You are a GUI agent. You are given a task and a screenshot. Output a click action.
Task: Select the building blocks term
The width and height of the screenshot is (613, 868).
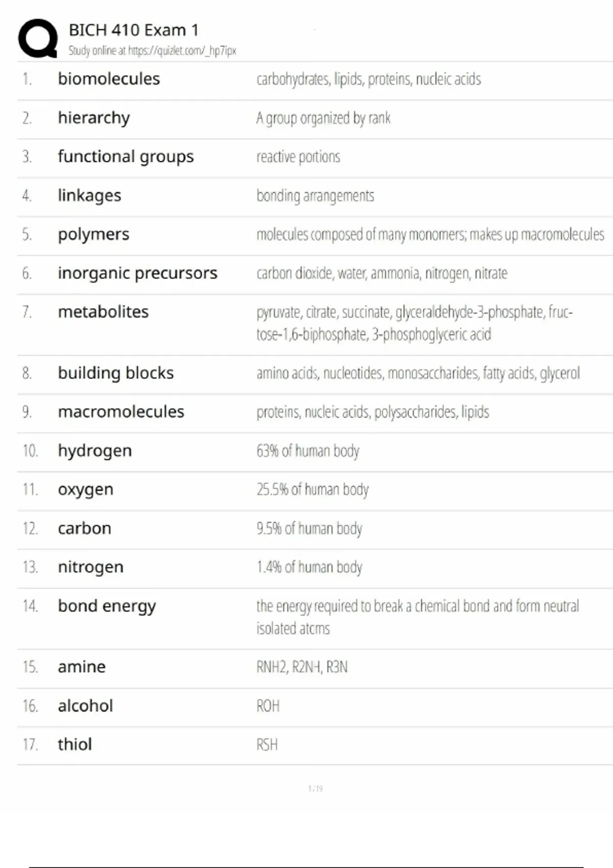pos(116,373)
